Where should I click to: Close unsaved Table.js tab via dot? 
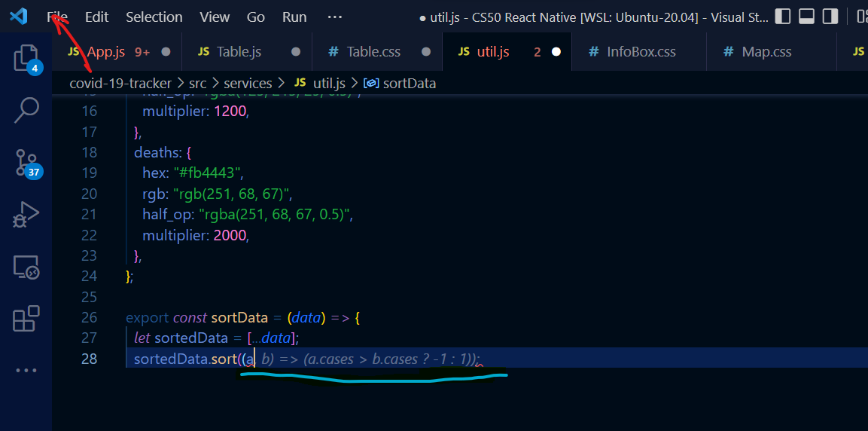296,52
